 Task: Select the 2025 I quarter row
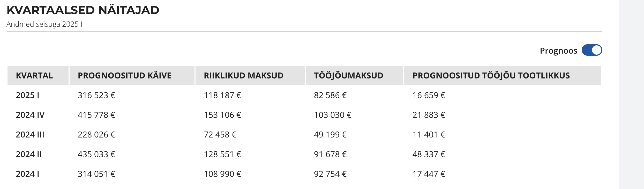point(304,95)
